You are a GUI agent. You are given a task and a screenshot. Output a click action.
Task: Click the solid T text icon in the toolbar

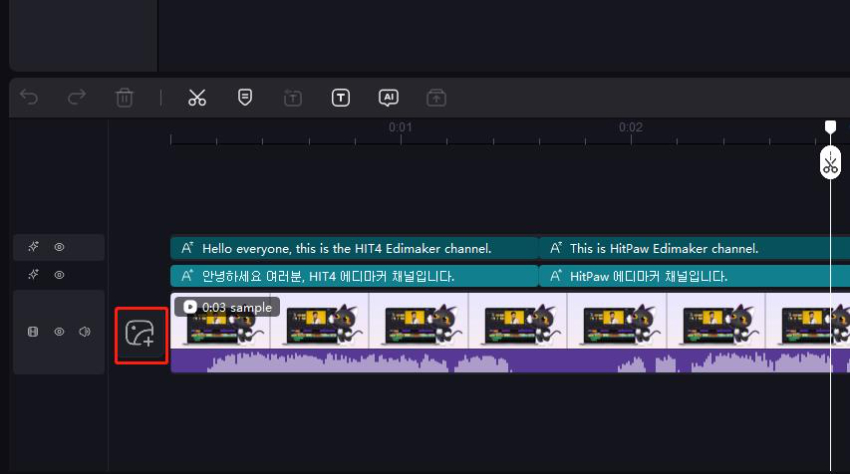tap(341, 98)
